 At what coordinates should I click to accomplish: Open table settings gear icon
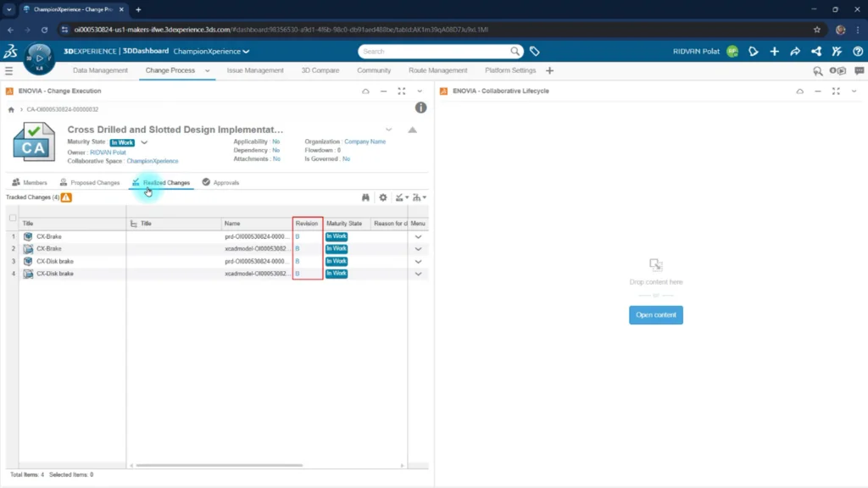[383, 197]
